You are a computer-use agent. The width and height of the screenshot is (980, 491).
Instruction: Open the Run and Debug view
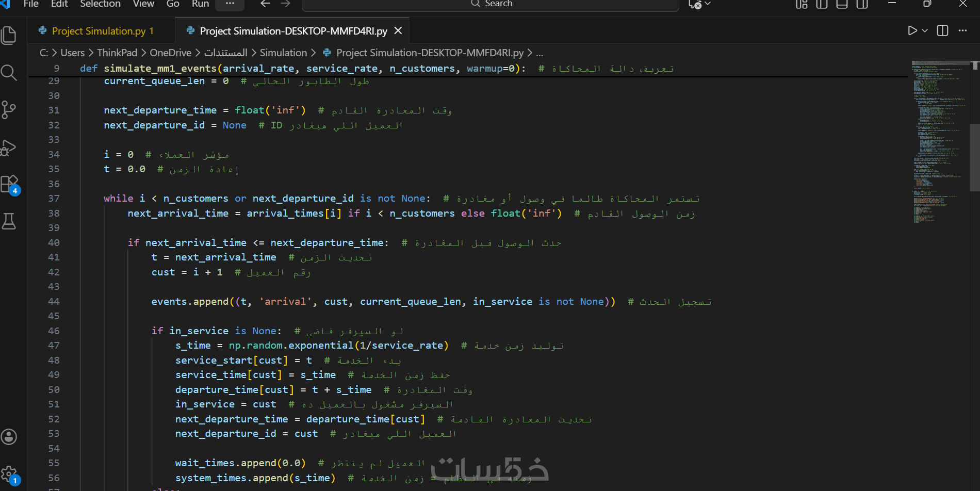9,148
